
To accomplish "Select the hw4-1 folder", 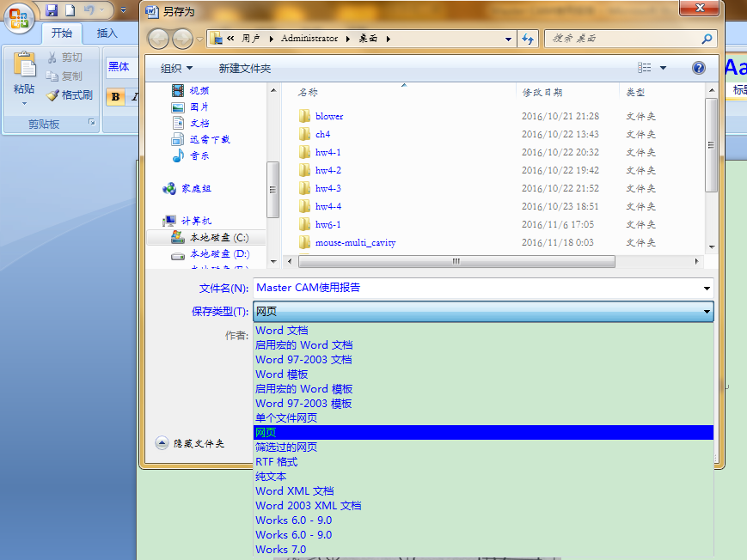I will coord(328,152).
